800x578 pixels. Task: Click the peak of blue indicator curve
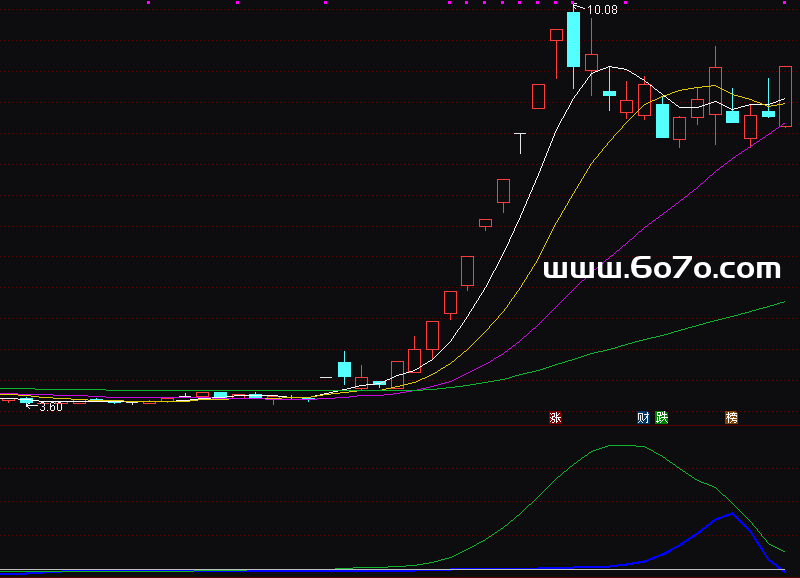pyautogui.click(x=733, y=514)
